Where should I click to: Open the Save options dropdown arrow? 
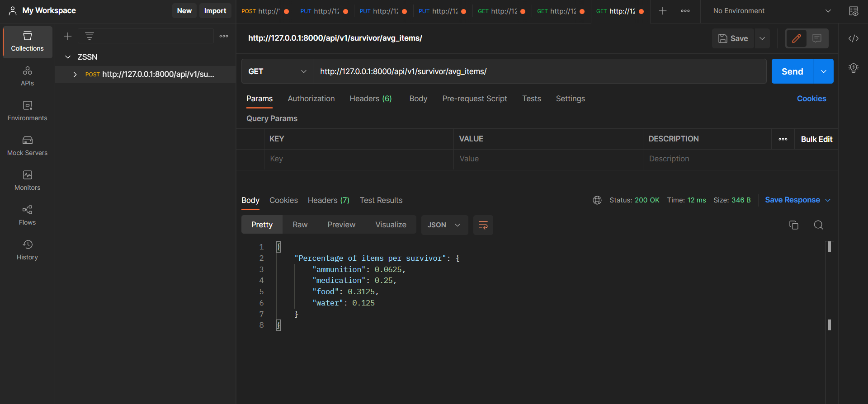tap(762, 38)
